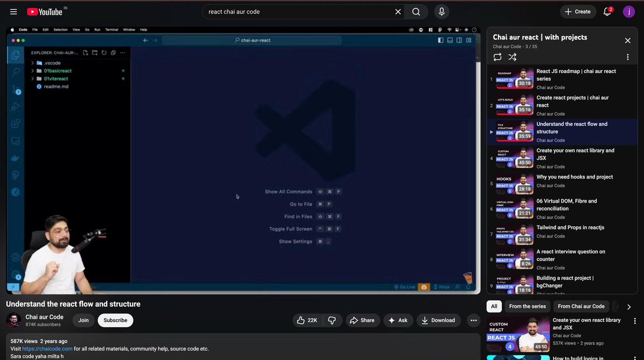Select From Chai aur Code chip
This screenshot has width=644, height=360.
581,306
